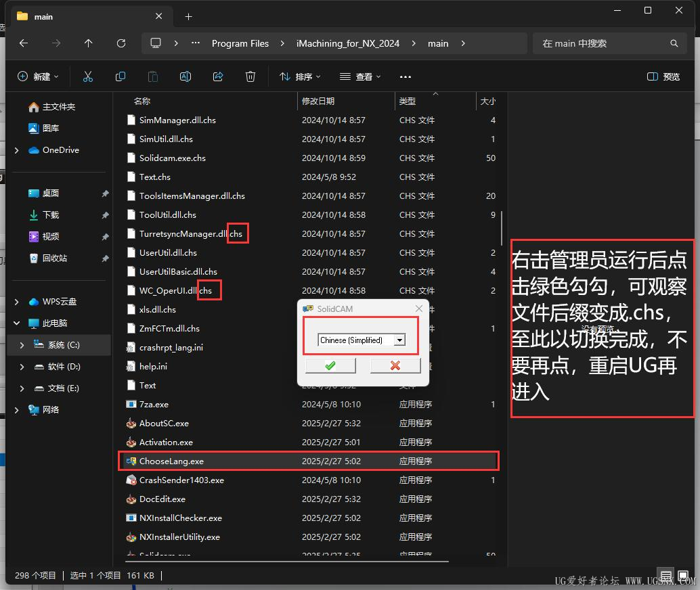Viewport: 700px width, 590px height.
Task: Close the main tab
Action: pos(159,16)
